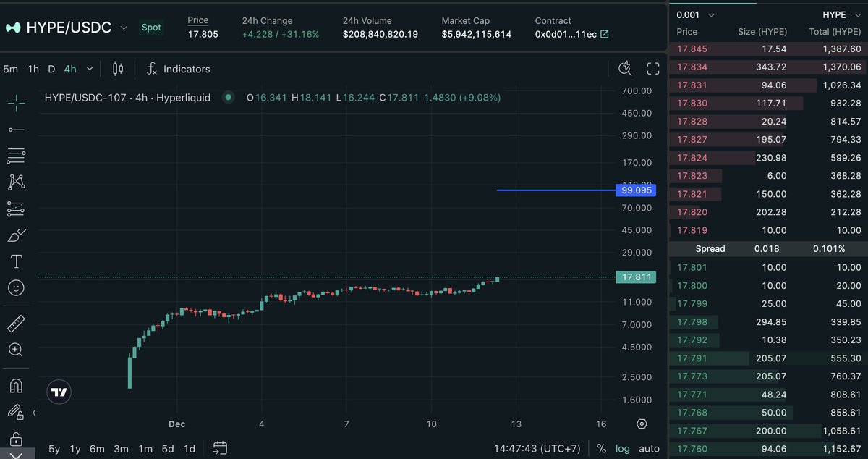Click the HYPE token logo icon
This screenshot has height=459, width=868.
13,28
